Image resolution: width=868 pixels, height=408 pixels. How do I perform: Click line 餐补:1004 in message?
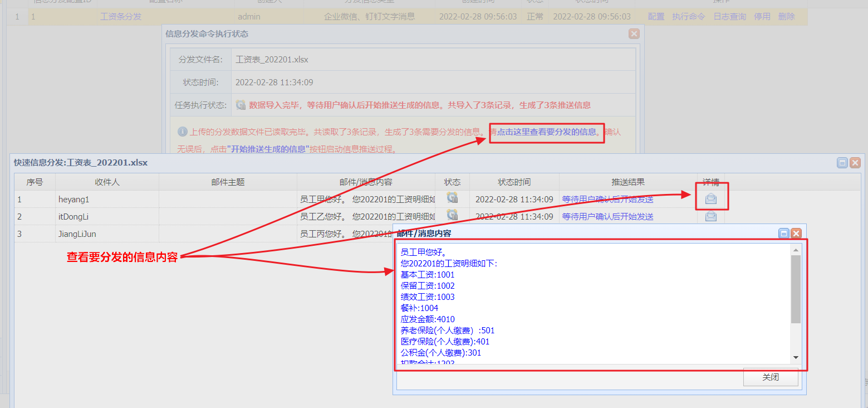tap(419, 308)
